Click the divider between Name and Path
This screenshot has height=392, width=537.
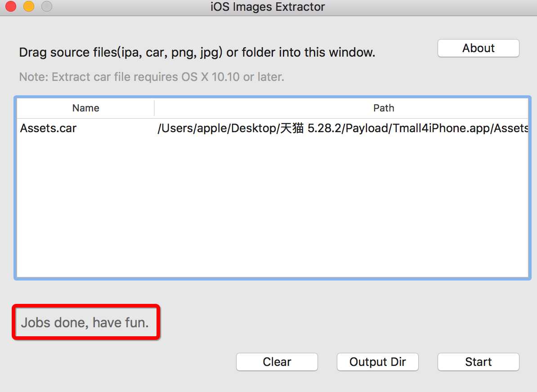point(154,108)
